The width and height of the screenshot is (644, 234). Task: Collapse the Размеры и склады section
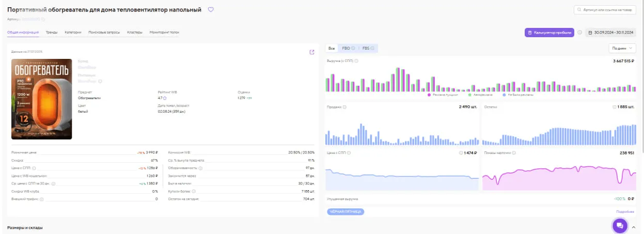[x=634, y=227]
